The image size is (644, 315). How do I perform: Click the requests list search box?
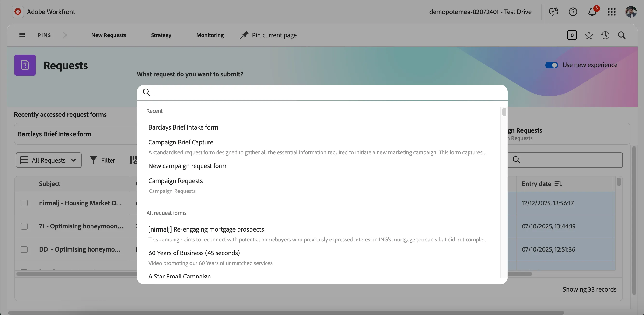point(565,160)
